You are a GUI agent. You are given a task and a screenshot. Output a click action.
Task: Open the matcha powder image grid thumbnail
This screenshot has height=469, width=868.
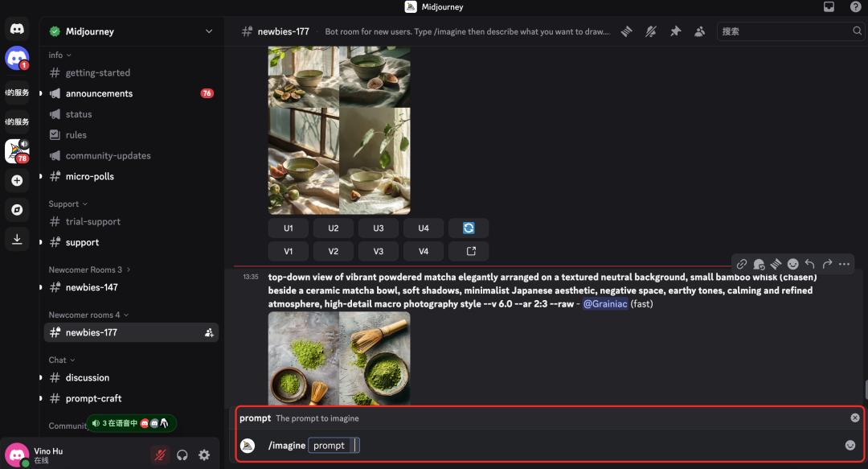coord(339,358)
